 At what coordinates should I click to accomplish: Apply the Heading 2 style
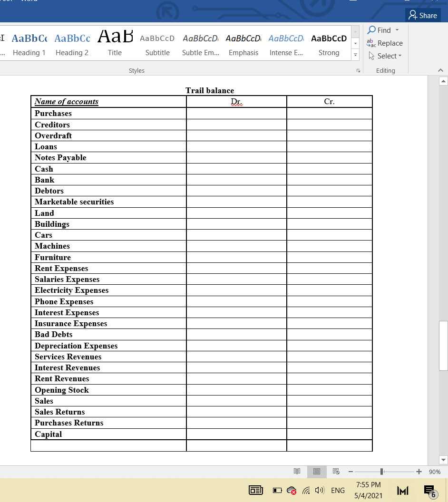(72, 44)
